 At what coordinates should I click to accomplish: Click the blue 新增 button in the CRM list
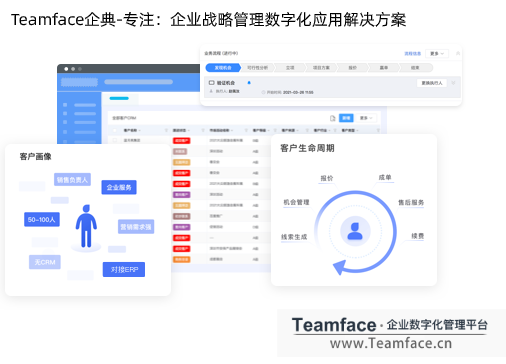(x=346, y=118)
